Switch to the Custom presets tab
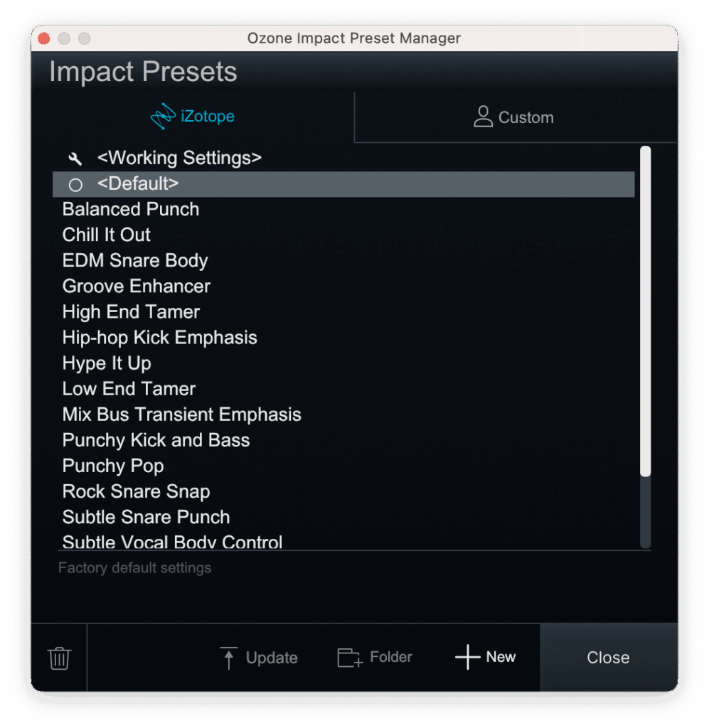709x728 pixels. (515, 117)
